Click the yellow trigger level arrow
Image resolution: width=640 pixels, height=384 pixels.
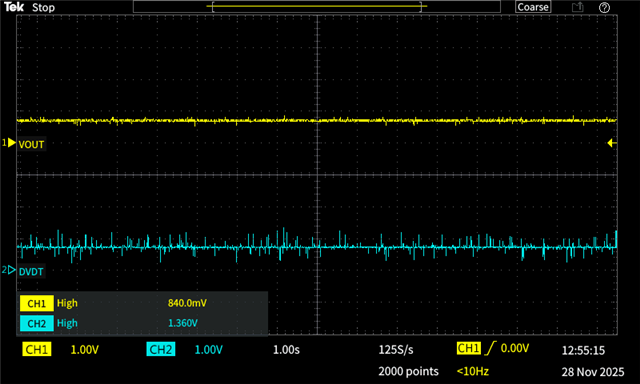tap(612, 143)
